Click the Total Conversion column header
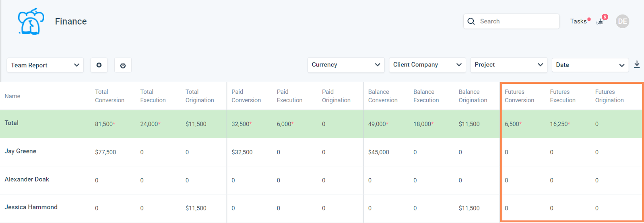This screenshot has height=223, width=644. [x=109, y=96]
